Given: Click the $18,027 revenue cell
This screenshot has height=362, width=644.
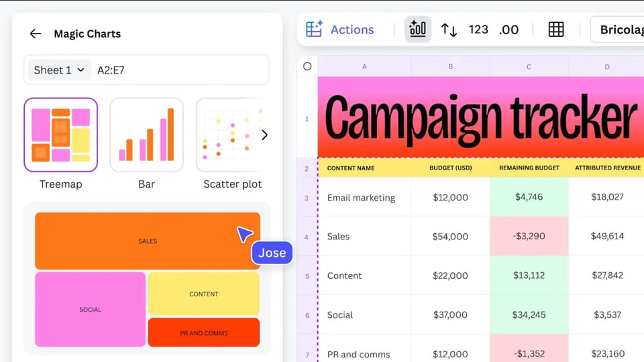Looking at the screenshot, I should 607,197.
